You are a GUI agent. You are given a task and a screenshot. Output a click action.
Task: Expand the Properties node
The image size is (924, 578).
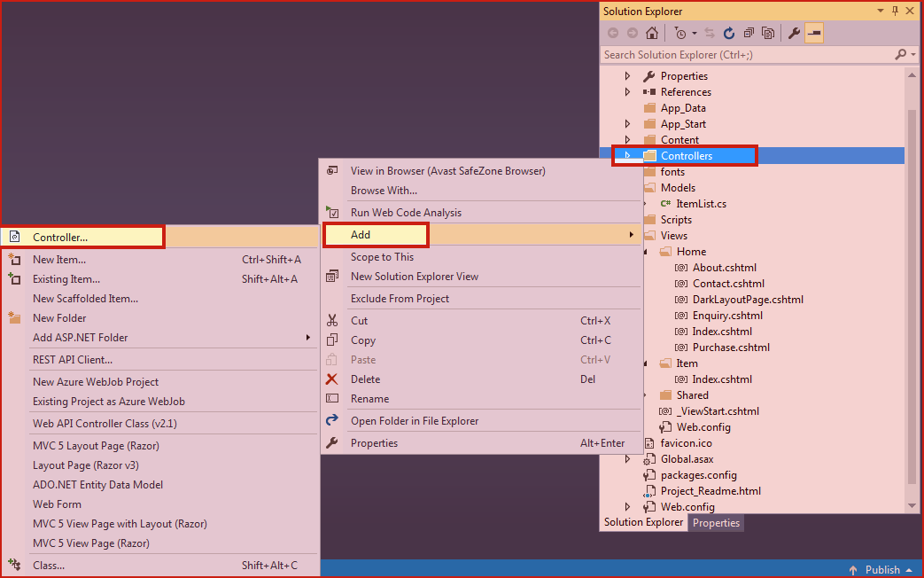(x=627, y=76)
